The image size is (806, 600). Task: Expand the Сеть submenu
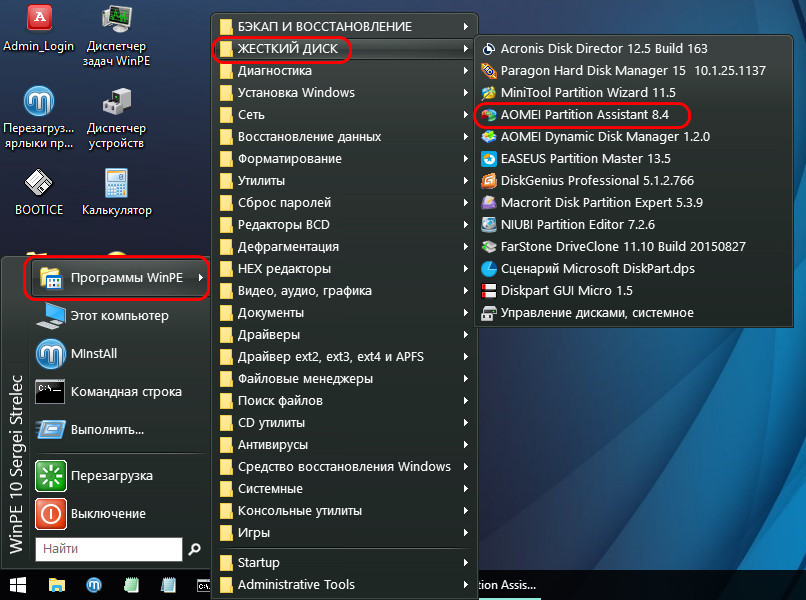click(344, 115)
